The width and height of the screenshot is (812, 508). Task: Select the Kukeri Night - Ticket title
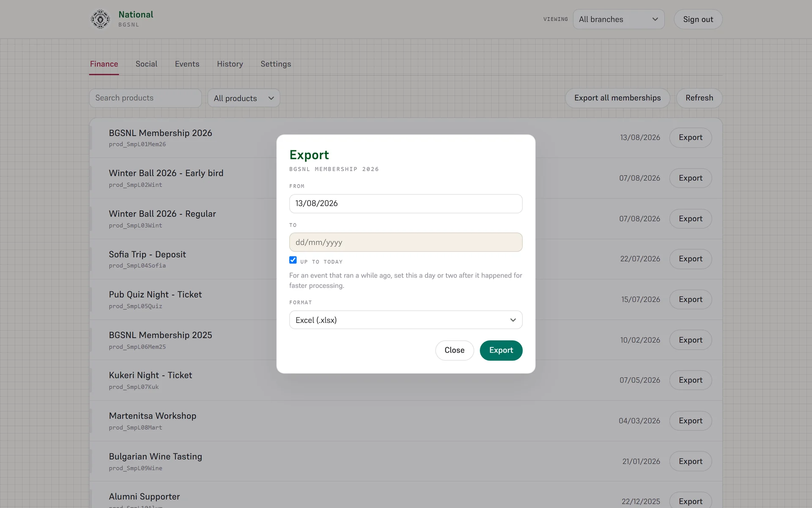[x=151, y=375]
